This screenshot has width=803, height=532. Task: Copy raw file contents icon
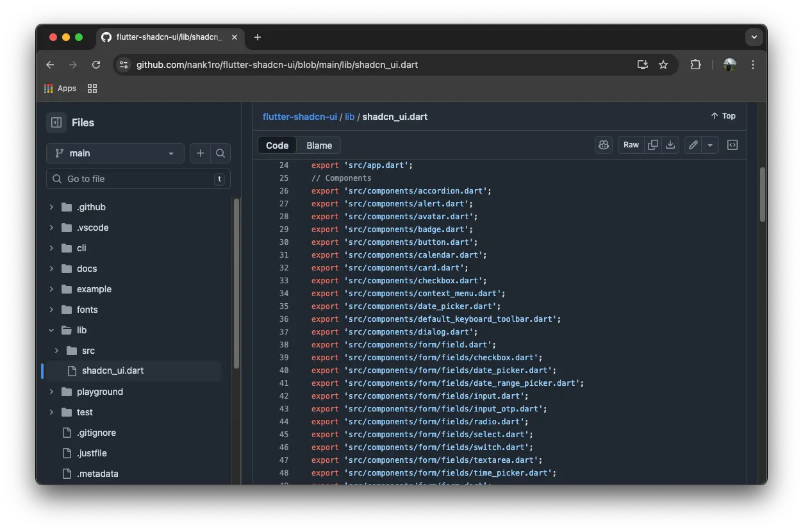click(653, 145)
